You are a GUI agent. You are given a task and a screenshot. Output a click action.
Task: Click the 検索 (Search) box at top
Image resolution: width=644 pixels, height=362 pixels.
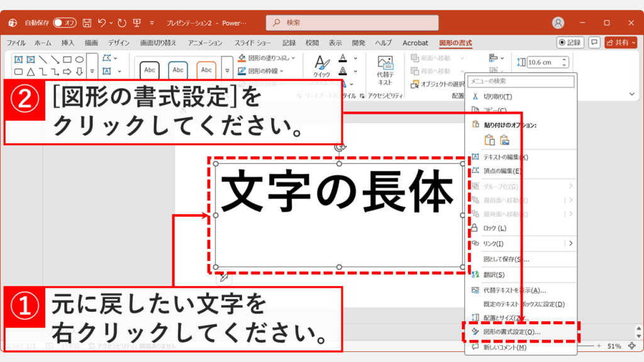pos(352,23)
